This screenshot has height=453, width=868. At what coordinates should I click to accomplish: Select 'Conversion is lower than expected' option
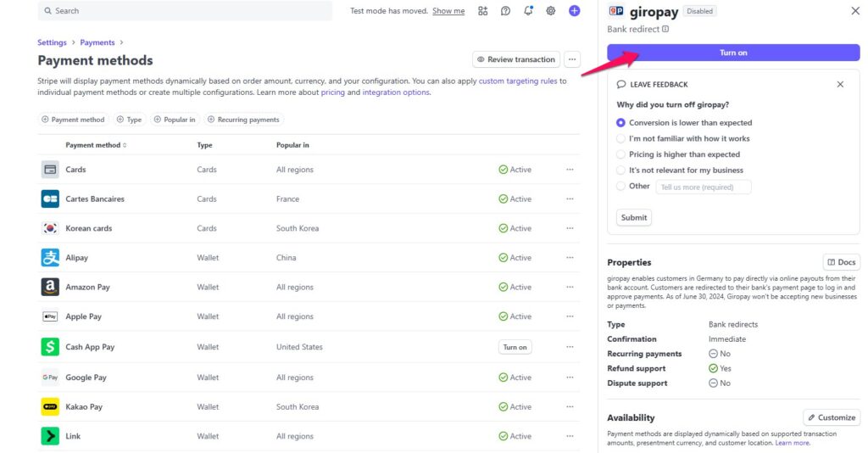click(x=621, y=123)
